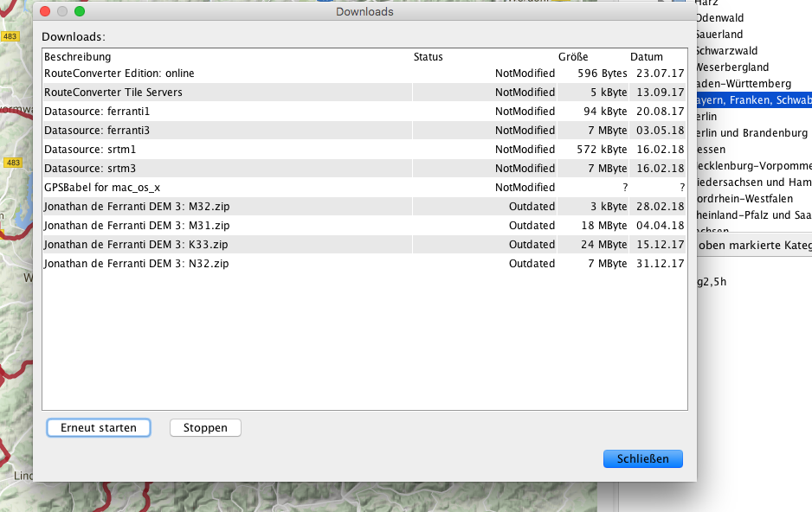Sort by the Status column header
Viewport: 812px width, 512px height.
[x=428, y=57]
